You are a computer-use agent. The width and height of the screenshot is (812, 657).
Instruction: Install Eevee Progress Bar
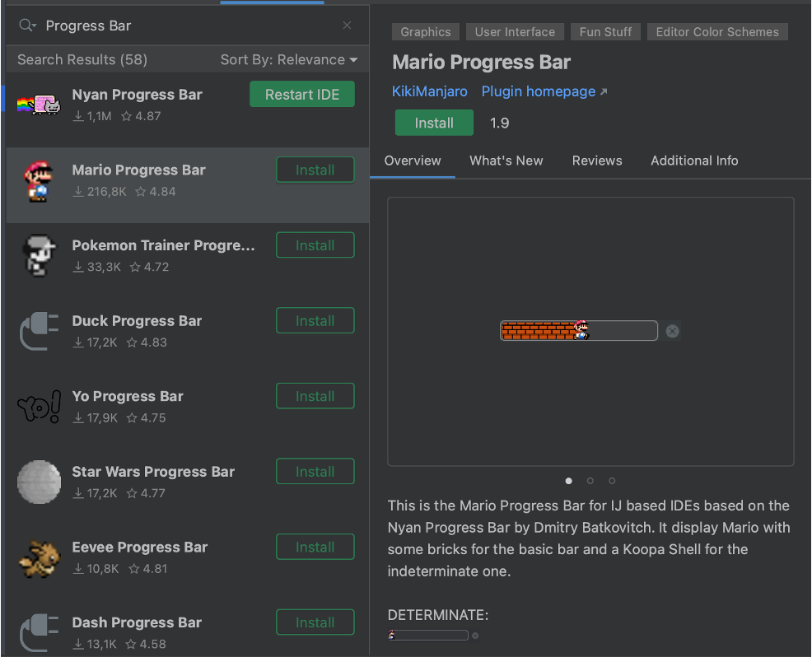315,547
